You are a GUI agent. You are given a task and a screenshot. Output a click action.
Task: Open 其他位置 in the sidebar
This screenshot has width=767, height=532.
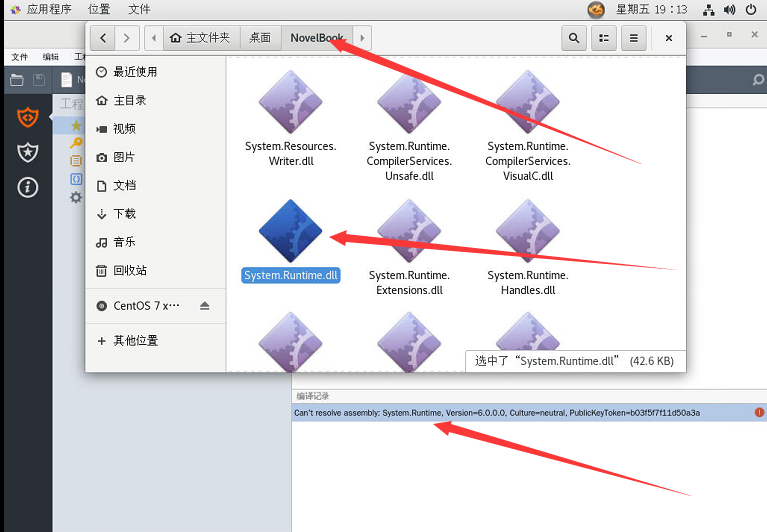point(134,341)
